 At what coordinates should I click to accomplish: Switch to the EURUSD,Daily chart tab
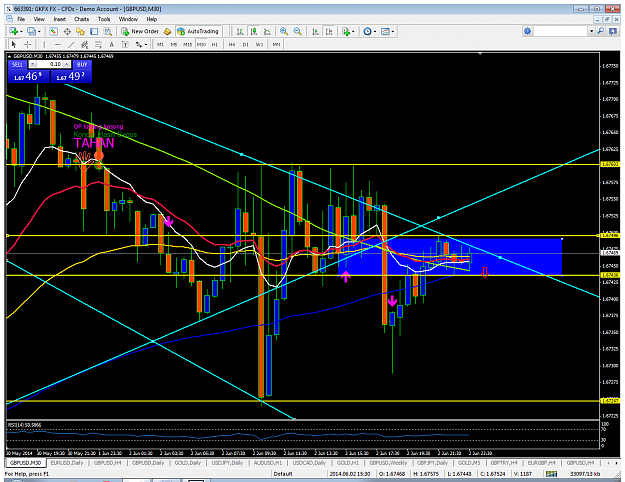tap(67, 463)
